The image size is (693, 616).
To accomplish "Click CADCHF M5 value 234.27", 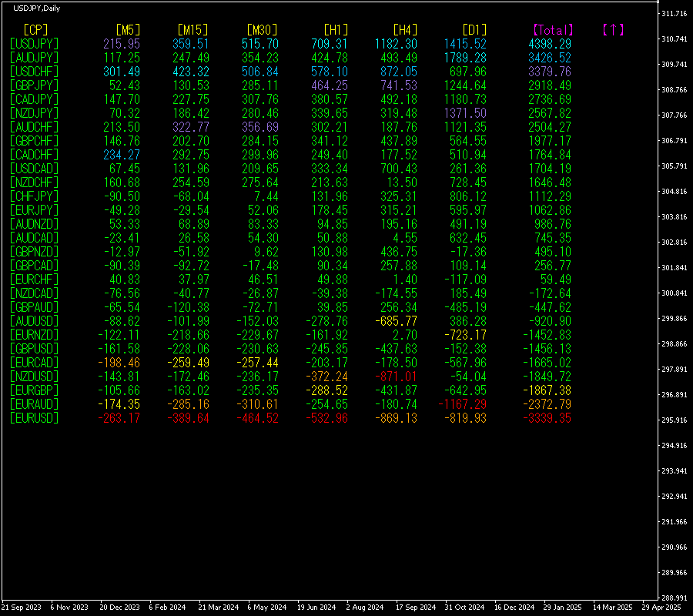I will 122,155.
